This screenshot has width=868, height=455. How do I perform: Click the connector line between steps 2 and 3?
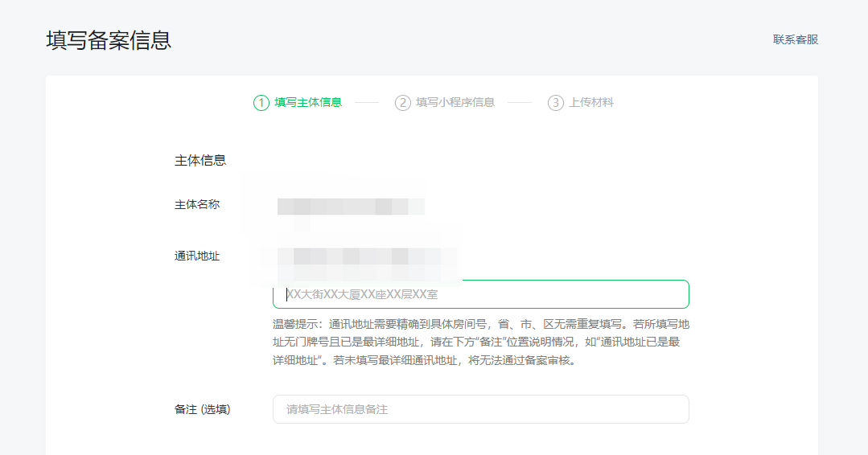pyautogui.click(x=520, y=103)
